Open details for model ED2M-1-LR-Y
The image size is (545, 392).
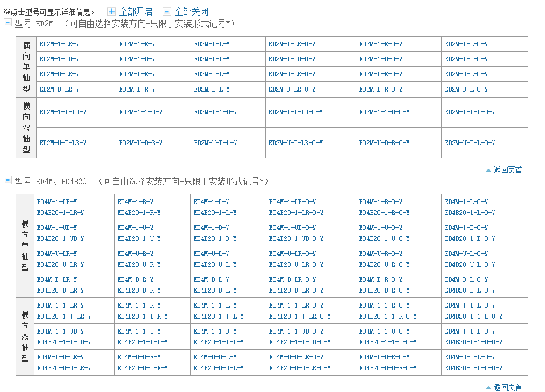click(58, 43)
